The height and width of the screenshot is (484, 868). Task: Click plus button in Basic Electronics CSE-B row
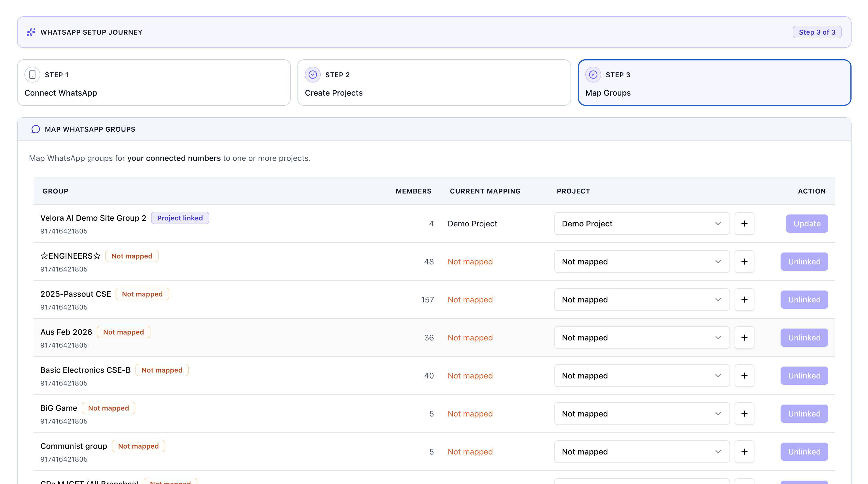pos(744,376)
